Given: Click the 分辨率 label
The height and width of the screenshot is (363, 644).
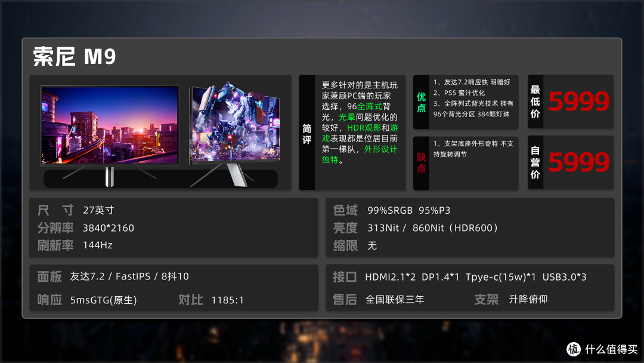Looking at the screenshot, I should tap(55, 227).
